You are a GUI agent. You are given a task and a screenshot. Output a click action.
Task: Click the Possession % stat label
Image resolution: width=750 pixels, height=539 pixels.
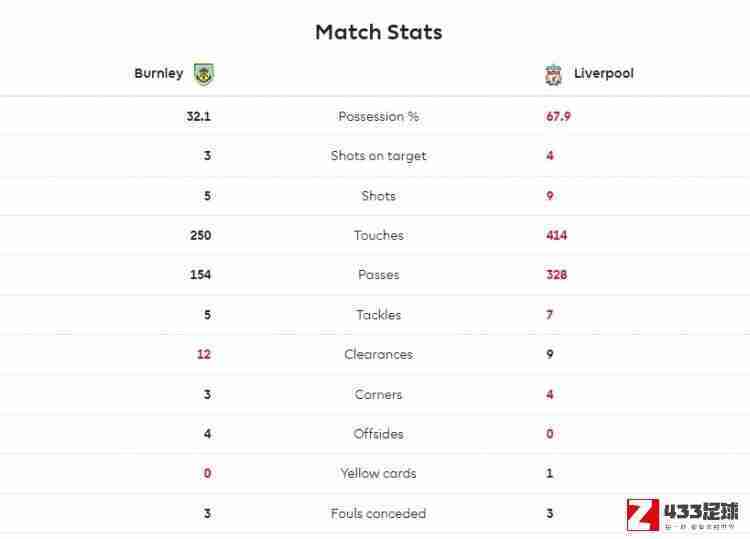[378, 116]
